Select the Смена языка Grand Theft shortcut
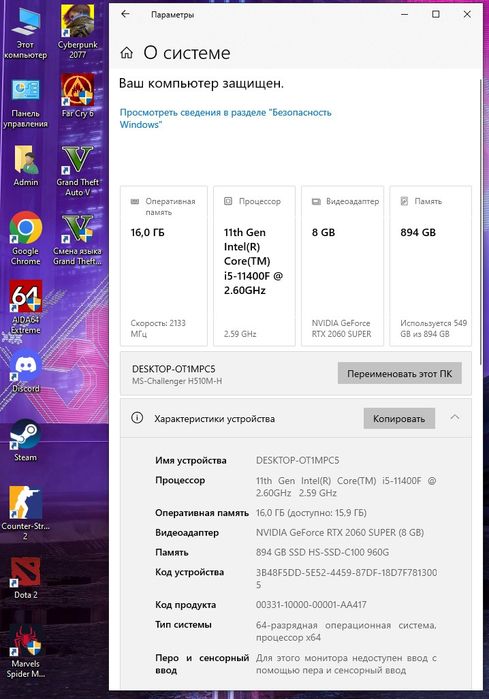The image size is (489, 699). pos(78,240)
